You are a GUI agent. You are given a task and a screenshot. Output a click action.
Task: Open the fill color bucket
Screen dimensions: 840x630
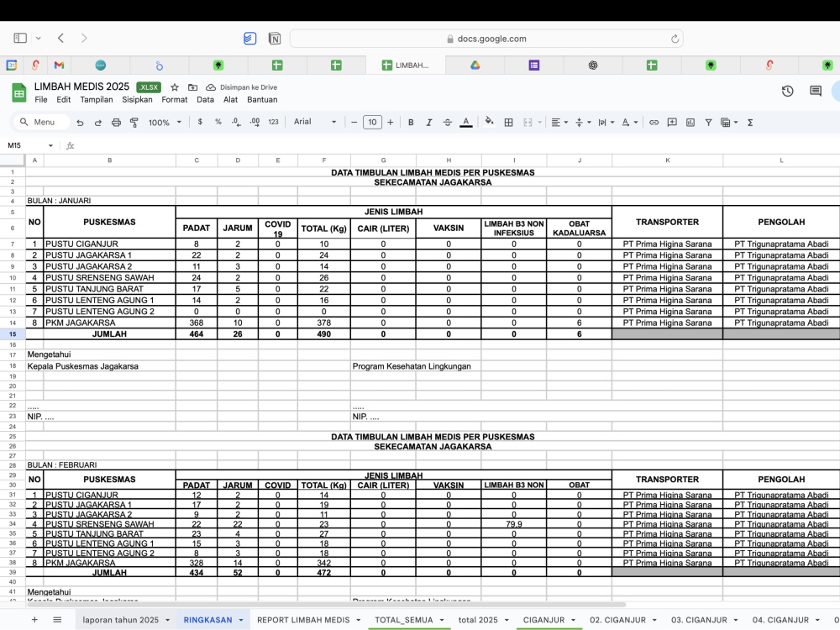point(489,122)
